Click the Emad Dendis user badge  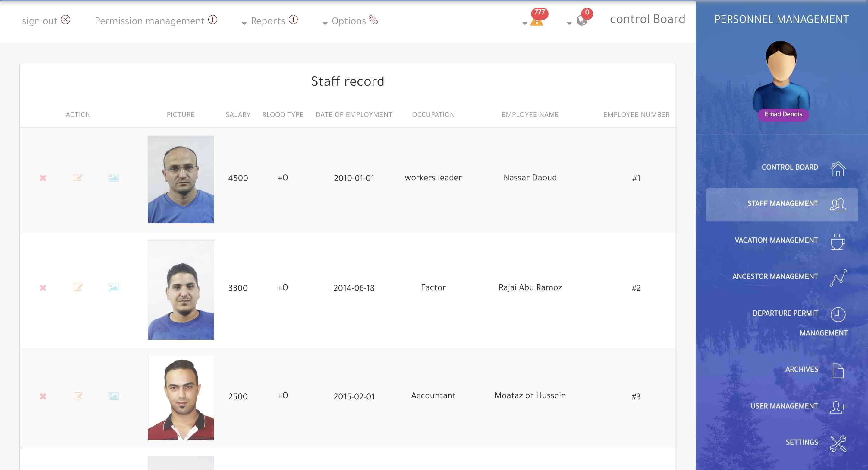coord(783,114)
